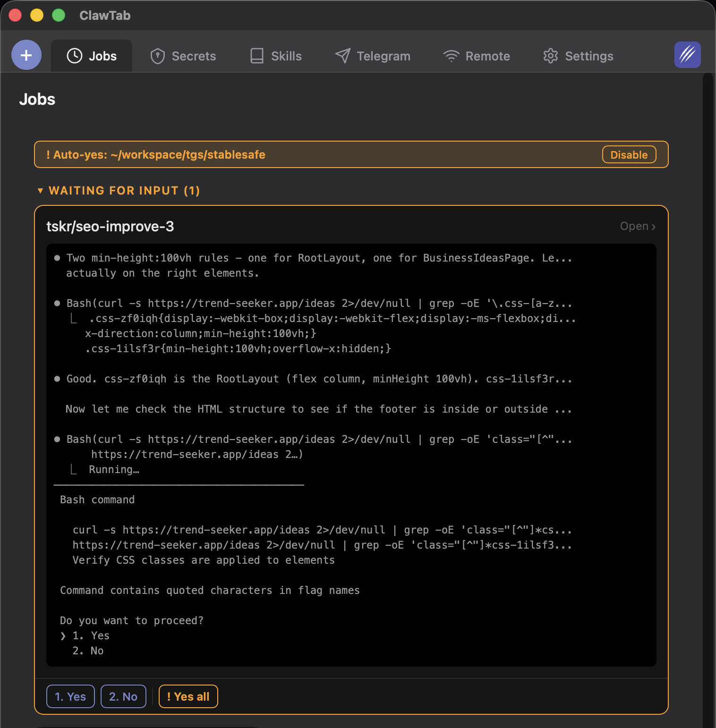Open Settings using the gear icon
The width and height of the screenshot is (716, 728).
coord(550,56)
